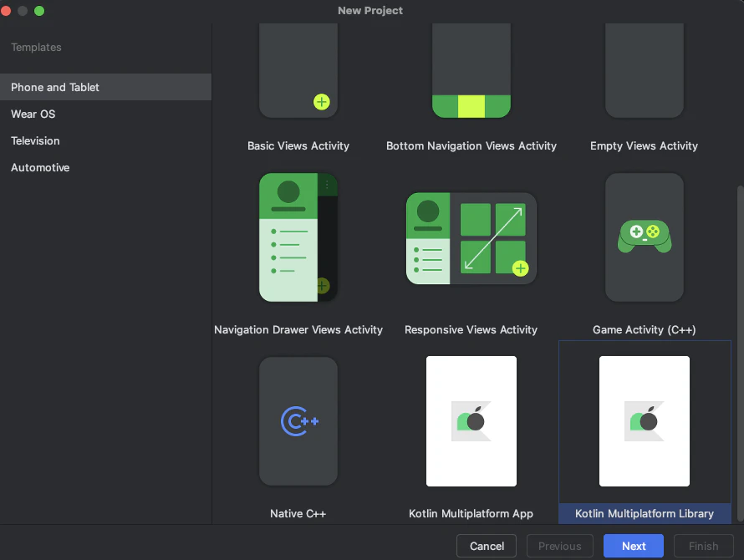This screenshot has width=744, height=560.
Task: Click the Navigation Drawer Views Activity label
Action: click(298, 329)
